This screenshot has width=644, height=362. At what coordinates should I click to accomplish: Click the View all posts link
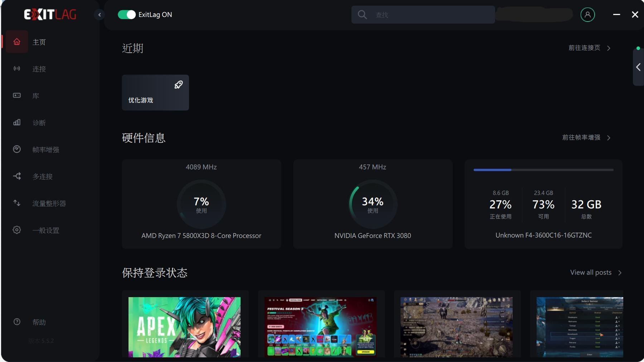[591, 272]
